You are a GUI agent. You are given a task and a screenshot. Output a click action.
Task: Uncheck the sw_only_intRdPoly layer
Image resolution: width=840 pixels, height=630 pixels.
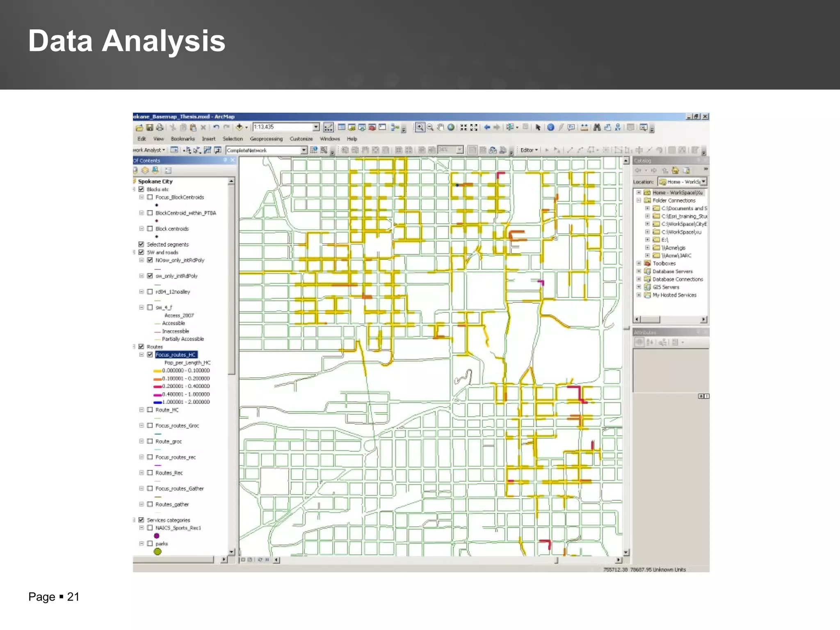pos(150,276)
